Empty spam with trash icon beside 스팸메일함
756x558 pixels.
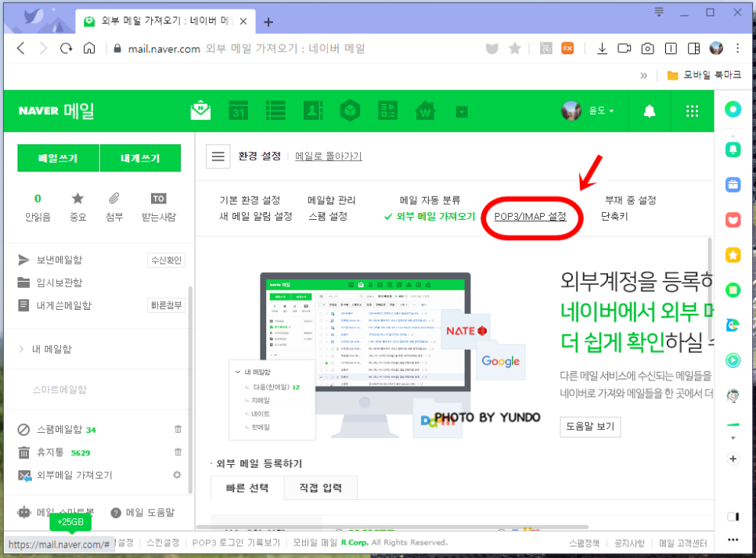tap(178, 429)
